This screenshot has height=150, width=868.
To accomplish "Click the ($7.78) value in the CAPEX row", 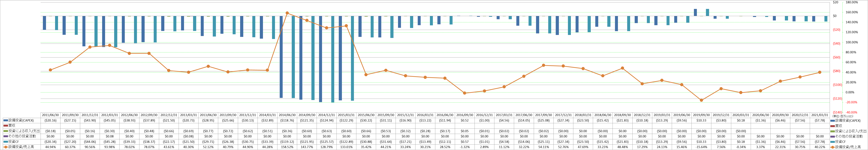I will click(x=820, y=120).
